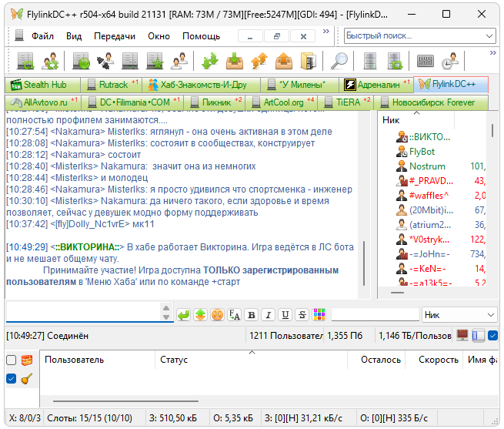Toggle the checked box in status bar
The height and width of the screenshot is (429, 504).
coord(492,336)
